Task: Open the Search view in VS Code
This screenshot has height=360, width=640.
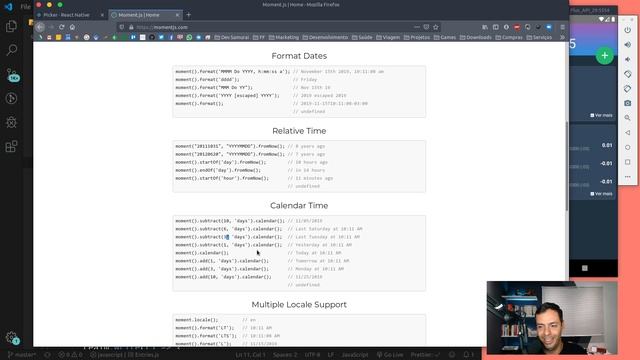Action: (11, 50)
